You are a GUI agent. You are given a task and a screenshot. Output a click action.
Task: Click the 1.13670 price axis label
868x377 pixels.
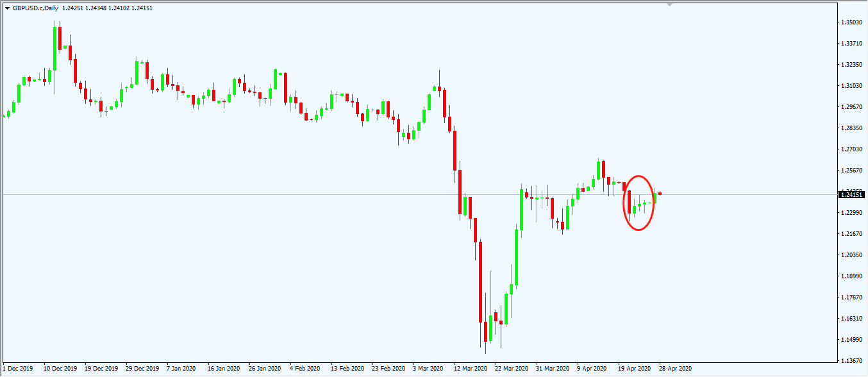(x=852, y=361)
